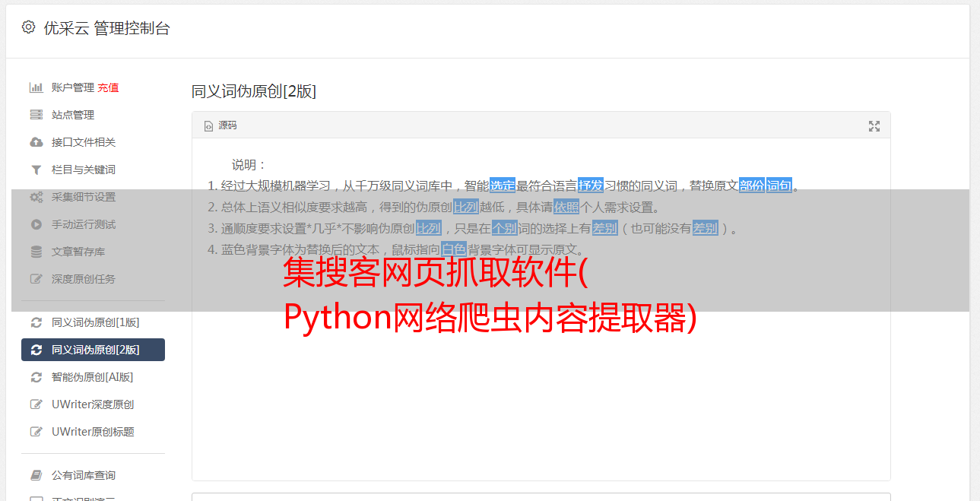Click the 源码 source code button
This screenshot has height=501, width=980.
point(220,125)
